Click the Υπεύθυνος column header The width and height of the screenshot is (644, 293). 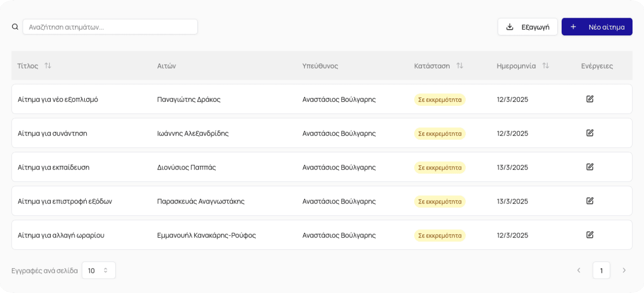[x=320, y=66]
